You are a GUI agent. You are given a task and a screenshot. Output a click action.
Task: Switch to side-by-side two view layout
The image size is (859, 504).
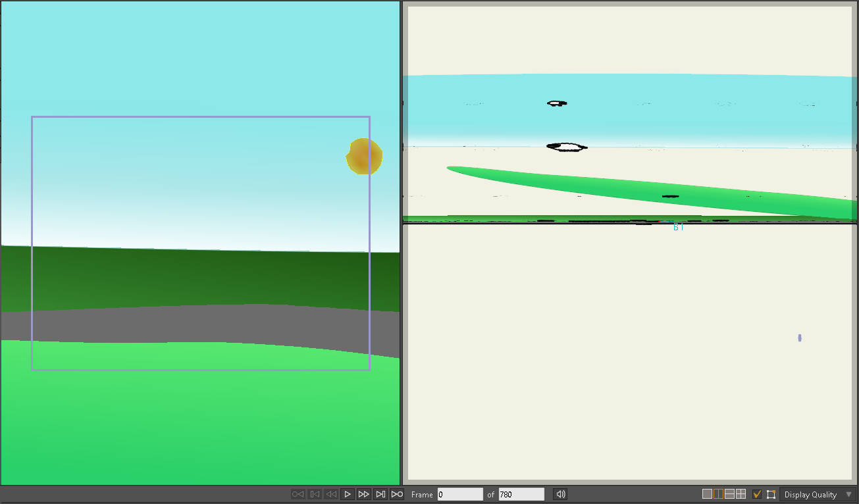tap(718, 494)
